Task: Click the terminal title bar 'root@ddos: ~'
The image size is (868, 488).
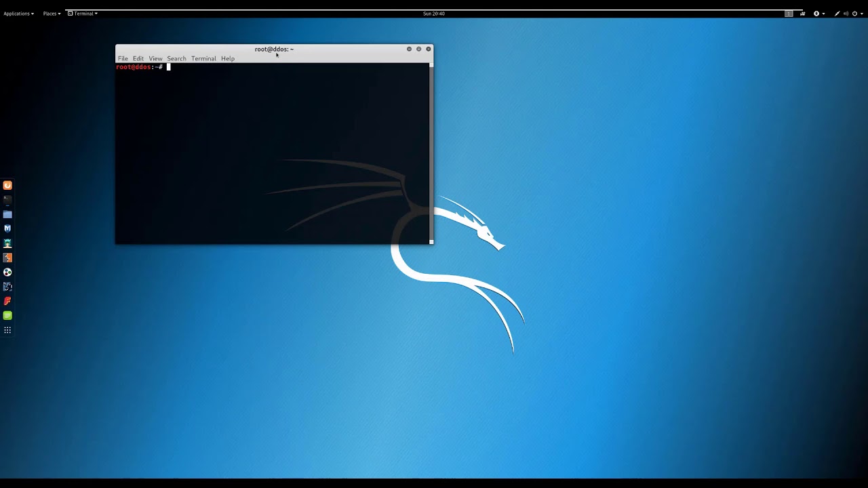Action: (x=274, y=49)
